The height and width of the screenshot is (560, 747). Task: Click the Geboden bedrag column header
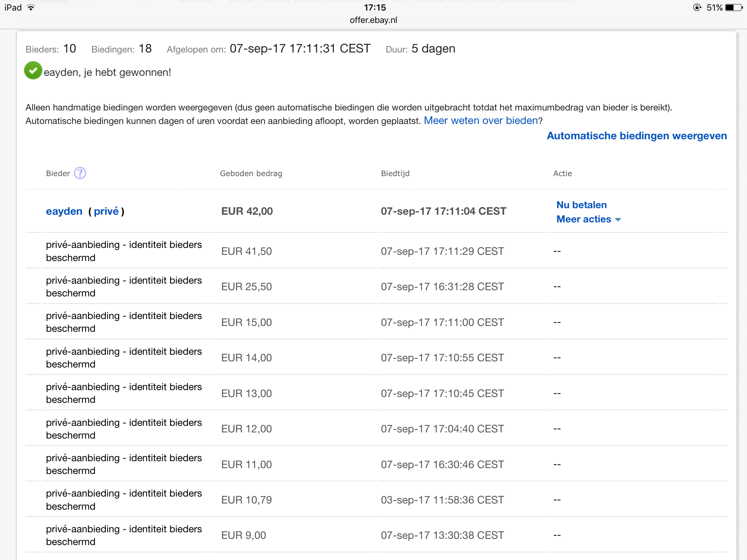251,174
